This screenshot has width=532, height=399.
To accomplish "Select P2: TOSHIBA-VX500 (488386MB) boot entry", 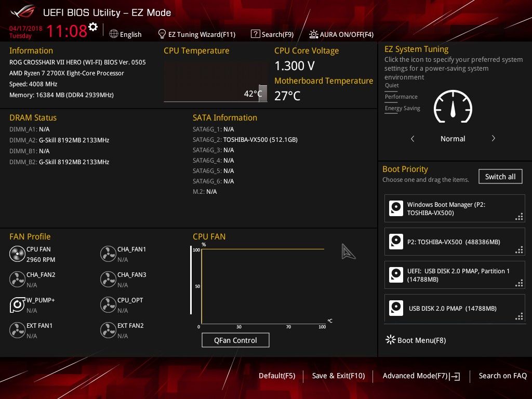I will click(x=455, y=242).
